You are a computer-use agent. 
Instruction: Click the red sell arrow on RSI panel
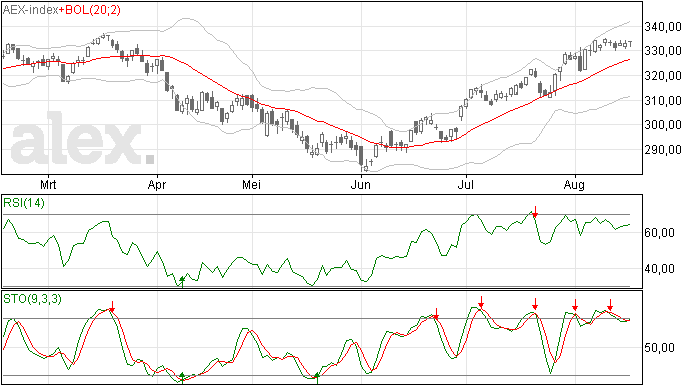[535, 212]
